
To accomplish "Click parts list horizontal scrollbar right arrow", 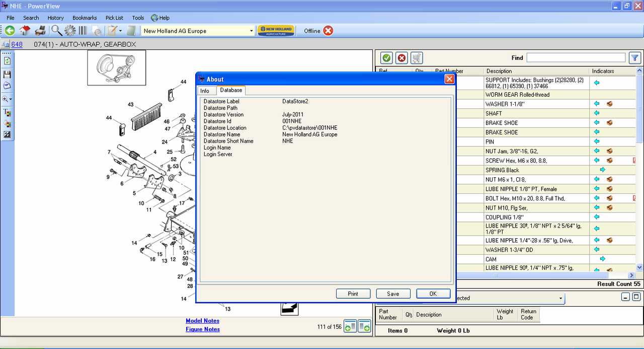I will (x=632, y=275).
